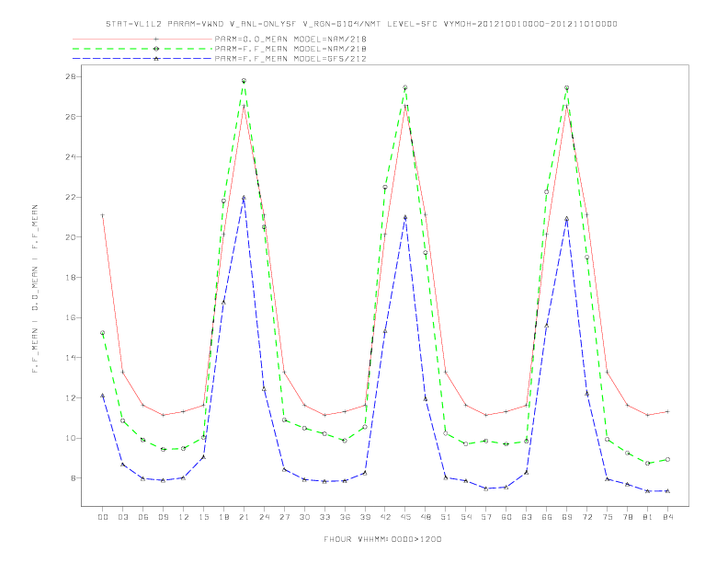Screen dimensions: 728x563
Task: Click x-axis tick label 15
Action: [x=203, y=517]
